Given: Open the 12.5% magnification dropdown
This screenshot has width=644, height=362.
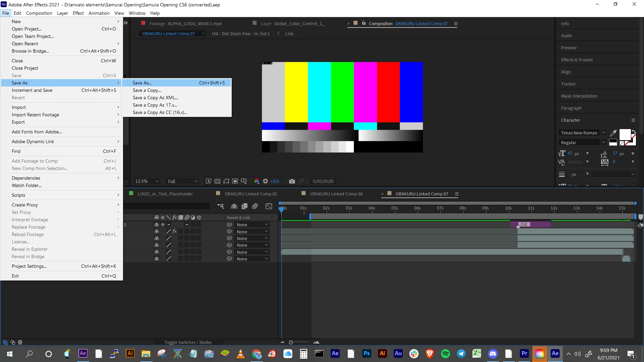Looking at the screenshot, I should pos(147,181).
